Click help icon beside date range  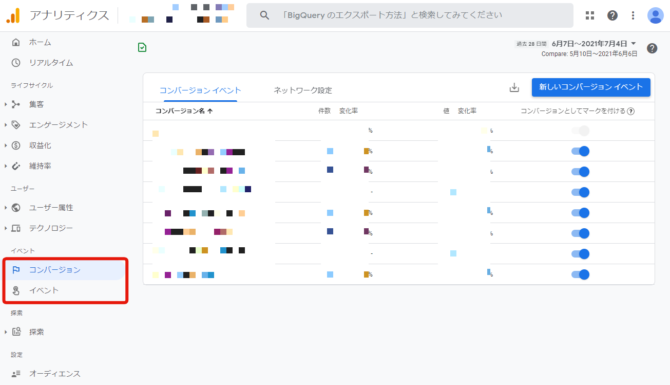click(652, 48)
